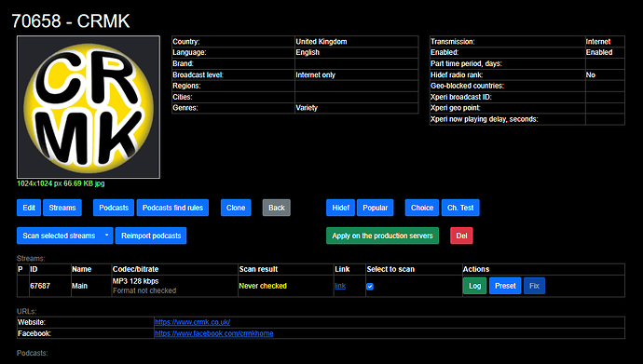This screenshot has height=364, width=643.
Task: Uncheck Select to scan for stream 67687
Action: click(370, 286)
